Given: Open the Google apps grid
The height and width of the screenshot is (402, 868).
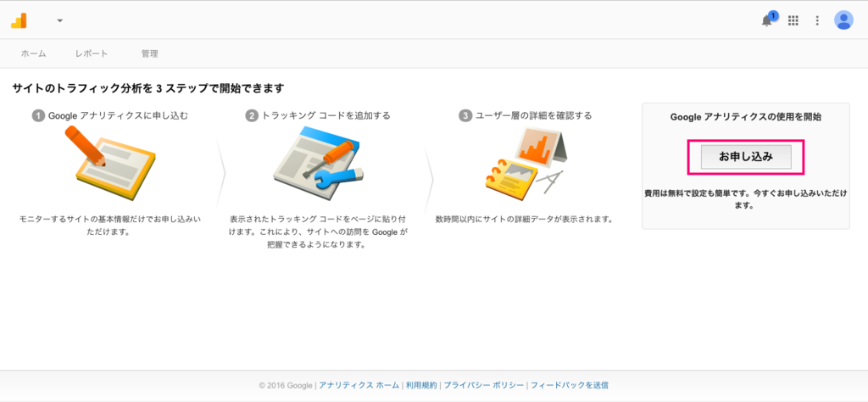Looking at the screenshot, I should (x=793, y=20).
